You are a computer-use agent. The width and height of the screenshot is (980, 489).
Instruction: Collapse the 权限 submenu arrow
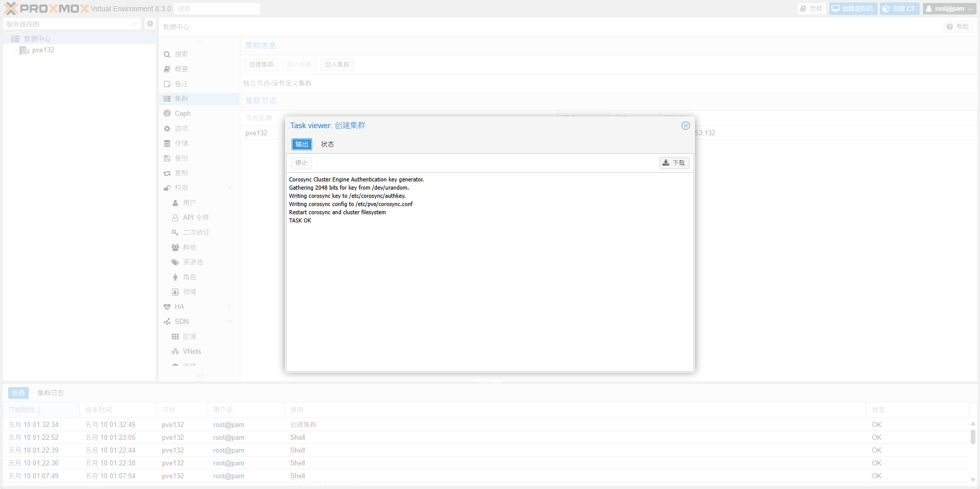click(x=230, y=188)
